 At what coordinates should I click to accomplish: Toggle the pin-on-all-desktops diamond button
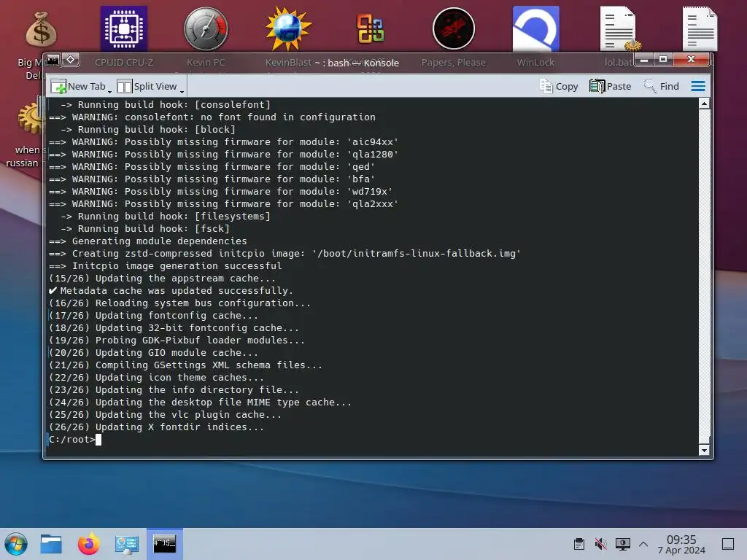point(71,60)
